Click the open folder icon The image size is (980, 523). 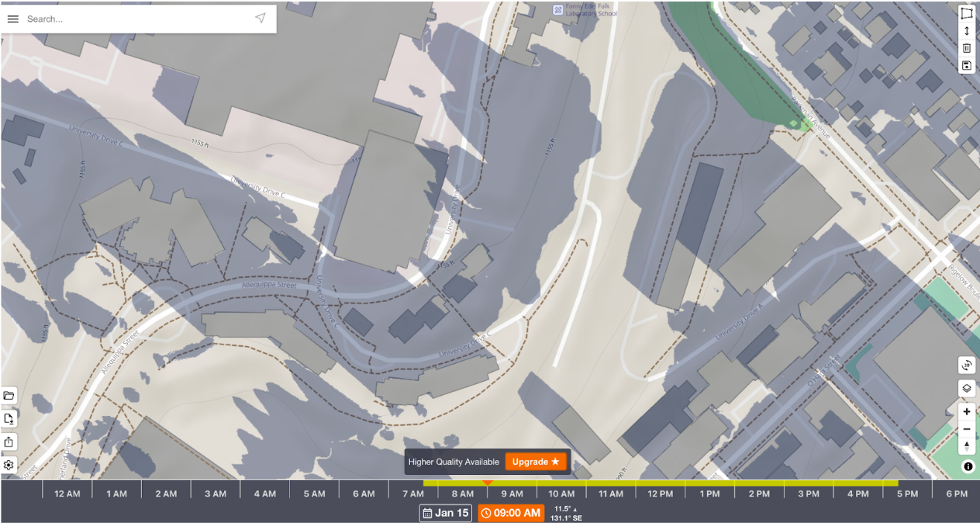point(9,396)
